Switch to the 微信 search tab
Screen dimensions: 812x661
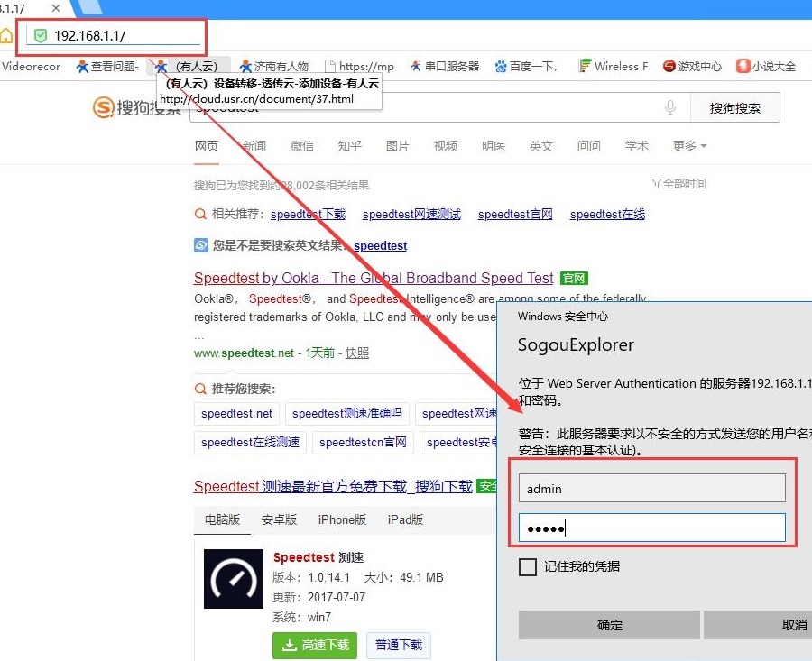point(302,146)
